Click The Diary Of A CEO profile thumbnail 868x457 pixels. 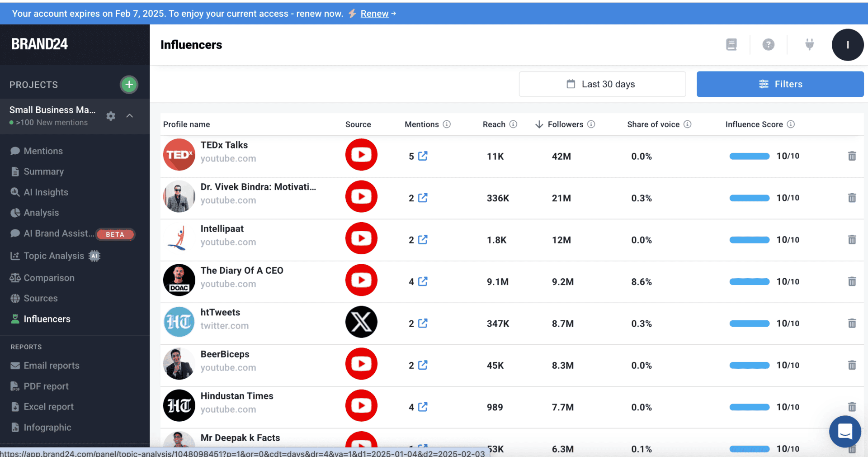click(179, 280)
